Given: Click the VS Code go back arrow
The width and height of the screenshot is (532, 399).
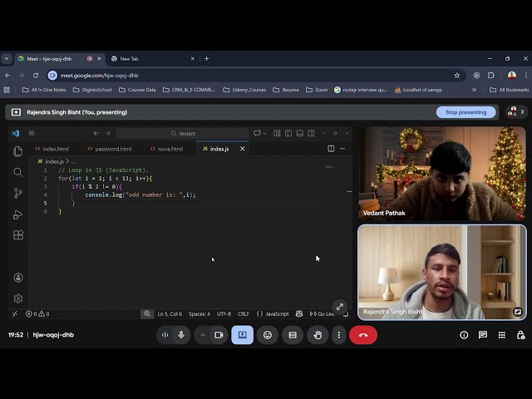Looking at the screenshot, I should (x=96, y=133).
